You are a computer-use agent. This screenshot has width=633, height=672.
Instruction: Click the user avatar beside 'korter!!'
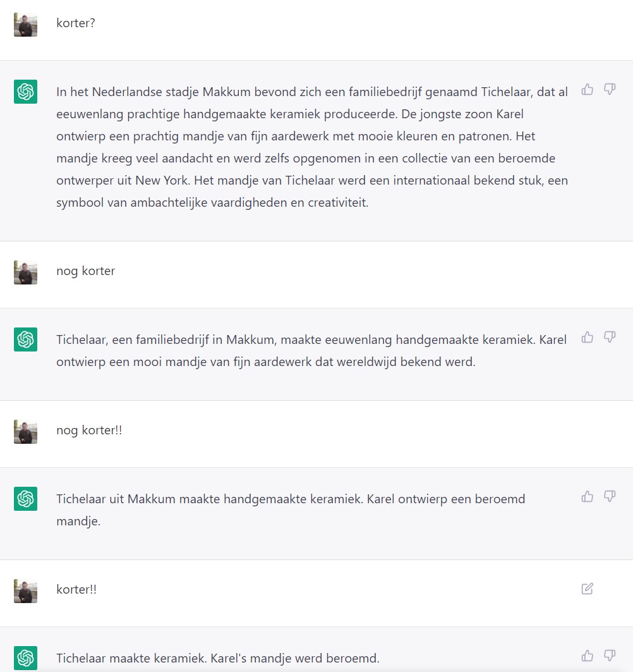coord(26,591)
